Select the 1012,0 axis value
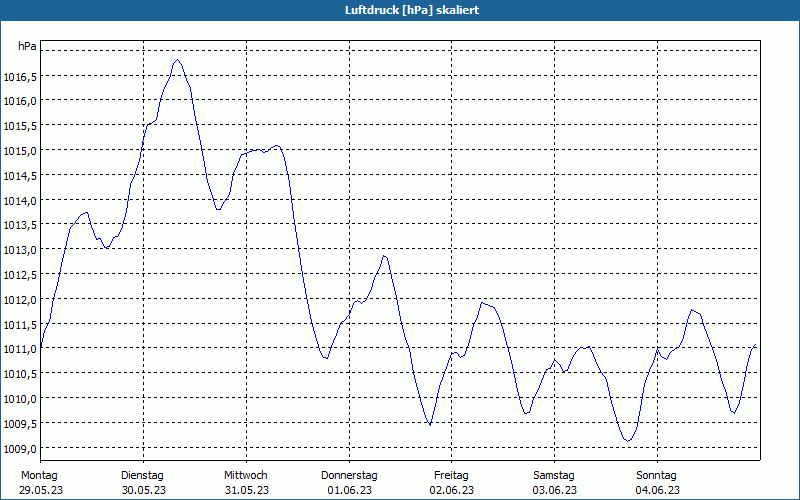 (x=20, y=299)
